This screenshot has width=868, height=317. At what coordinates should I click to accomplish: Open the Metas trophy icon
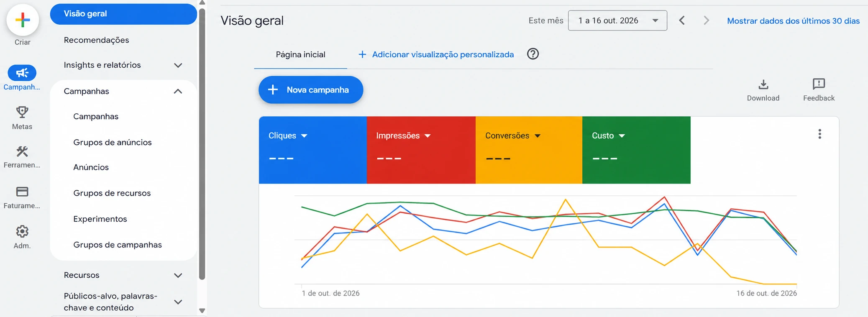pos(22,112)
